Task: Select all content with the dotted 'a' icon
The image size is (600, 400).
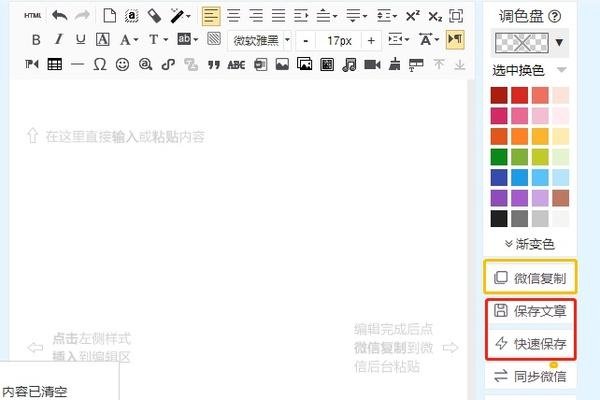Action: click(x=132, y=16)
